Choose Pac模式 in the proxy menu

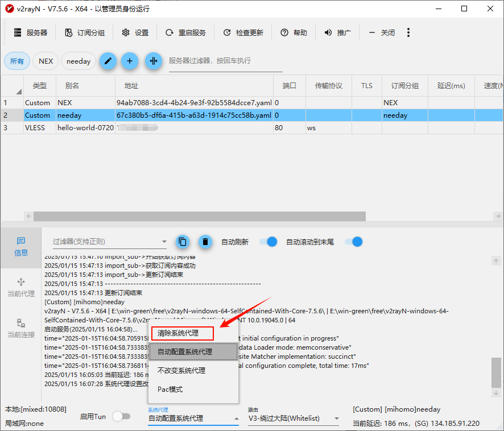[x=170, y=389]
